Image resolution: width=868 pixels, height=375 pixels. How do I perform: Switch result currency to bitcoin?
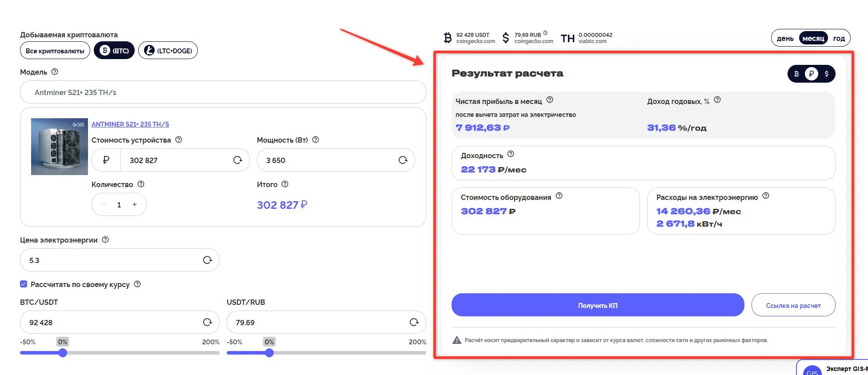[796, 74]
